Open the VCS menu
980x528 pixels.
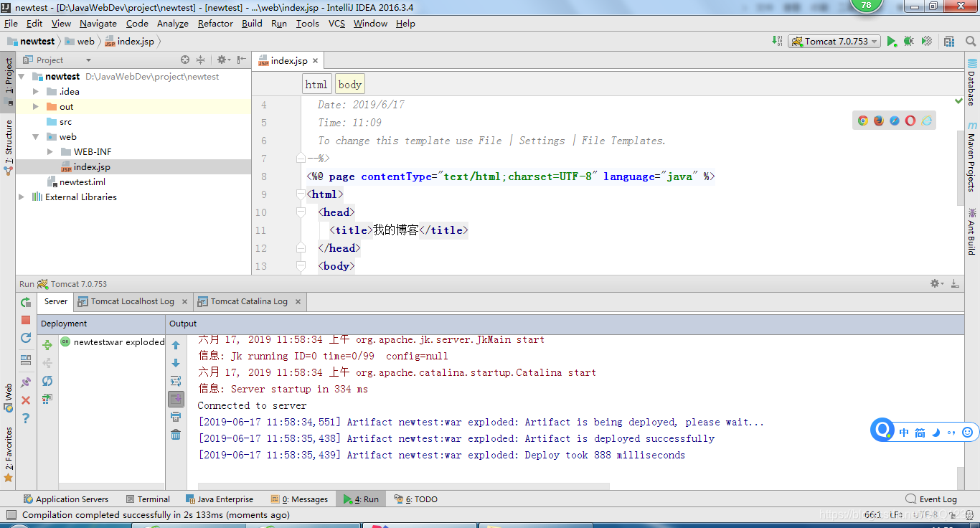tap(336, 23)
